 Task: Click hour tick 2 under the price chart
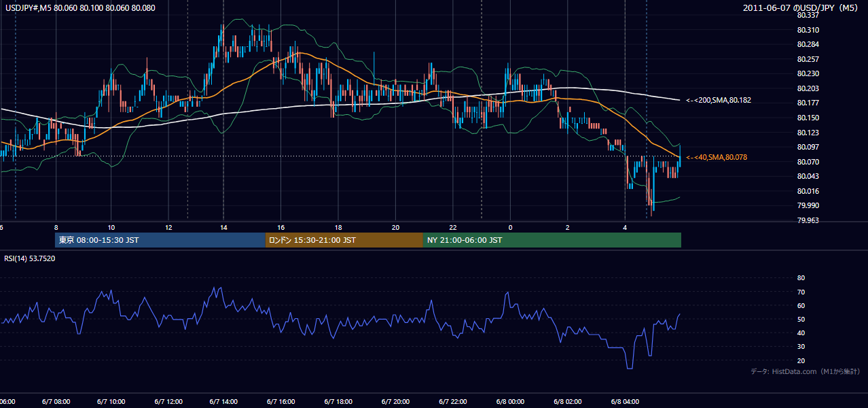[x=567, y=227]
